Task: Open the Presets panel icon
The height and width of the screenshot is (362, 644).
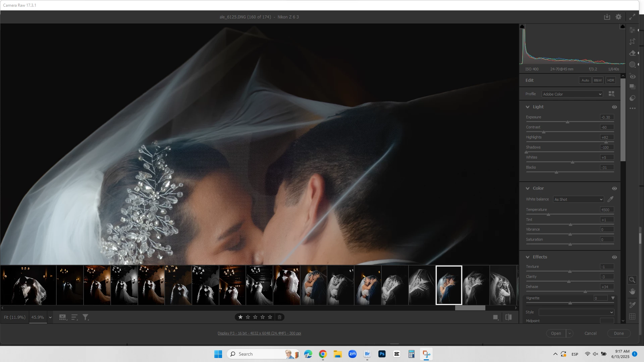Action: [632, 98]
